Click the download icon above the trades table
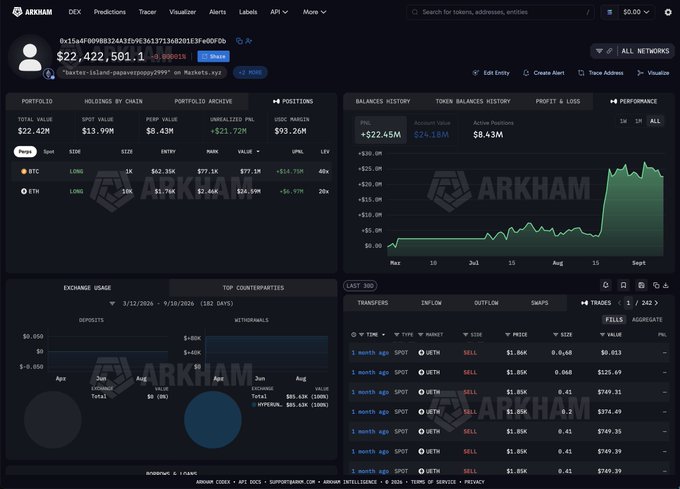680x489 pixels. point(666,285)
